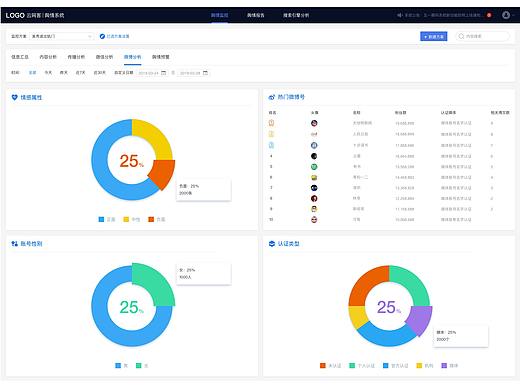Open the red notification badge
The image size is (520, 390).
tap(489, 15)
